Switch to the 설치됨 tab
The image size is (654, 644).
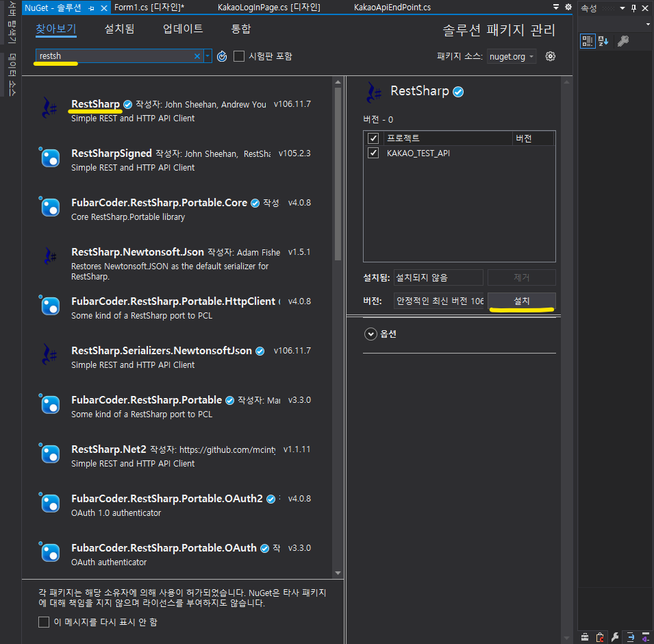(119, 29)
